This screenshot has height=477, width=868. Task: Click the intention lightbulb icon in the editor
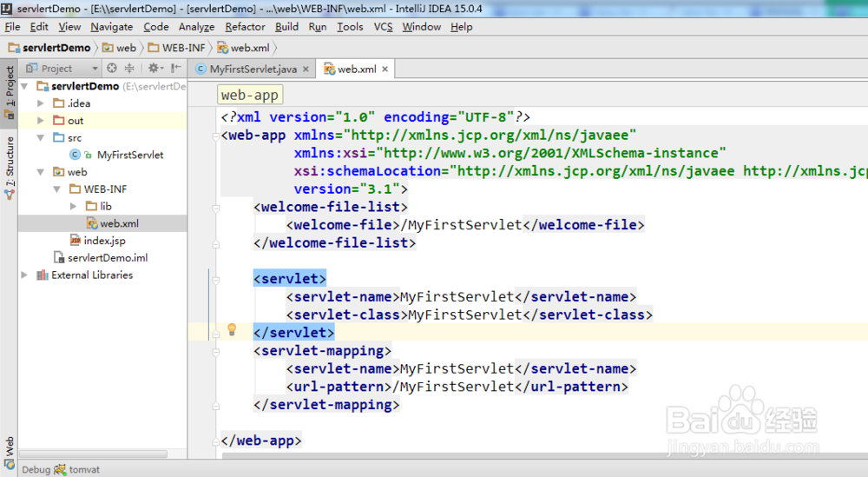click(232, 329)
